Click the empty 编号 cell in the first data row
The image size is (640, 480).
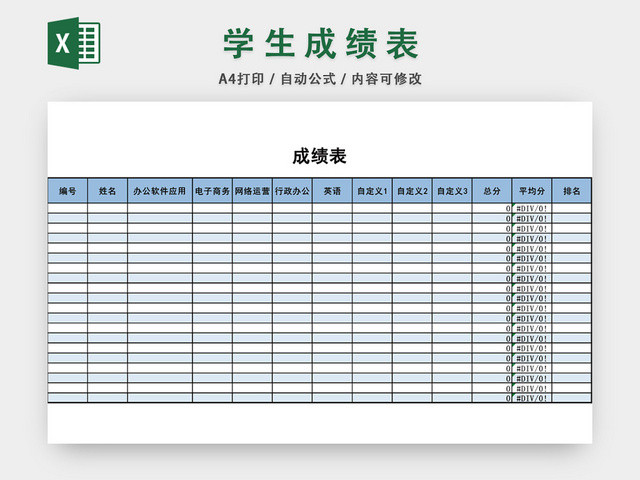click(68, 209)
